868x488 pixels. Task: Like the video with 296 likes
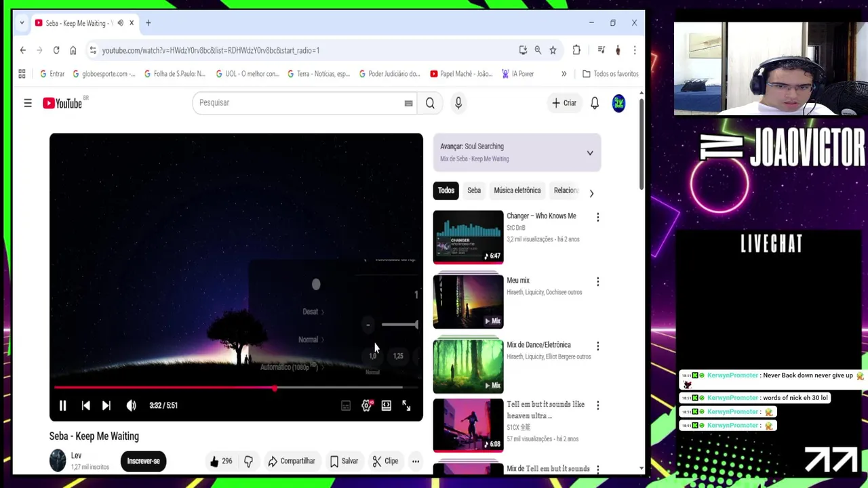click(221, 461)
